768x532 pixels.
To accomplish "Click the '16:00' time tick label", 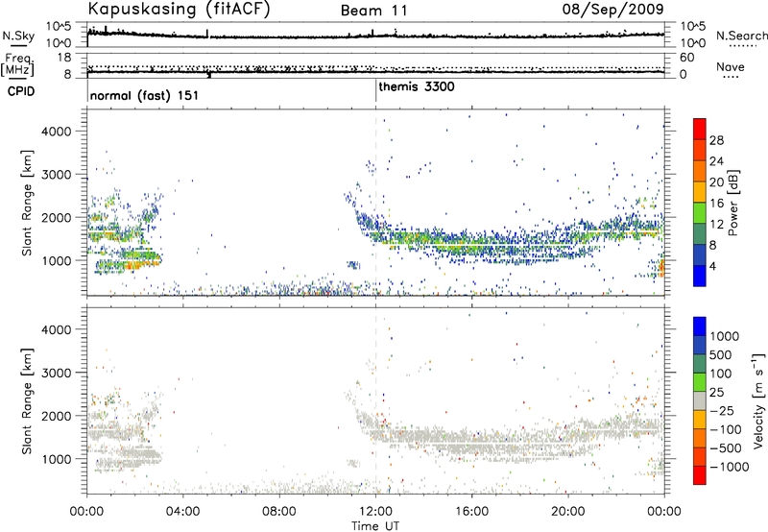I will point(471,512).
